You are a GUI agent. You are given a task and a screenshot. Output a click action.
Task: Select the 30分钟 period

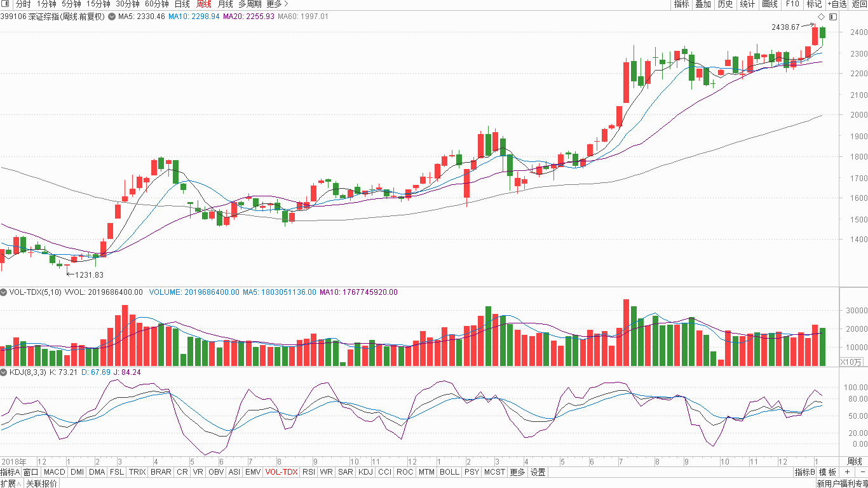point(127,4)
